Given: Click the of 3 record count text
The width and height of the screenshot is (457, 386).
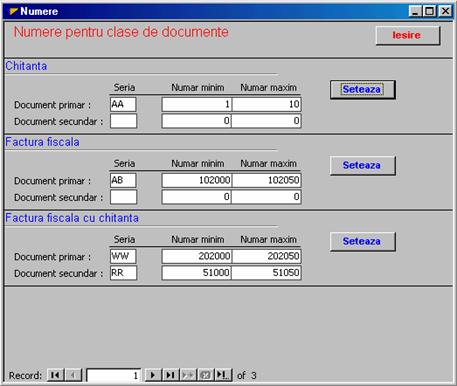Looking at the screenshot, I should coord(247,376).
